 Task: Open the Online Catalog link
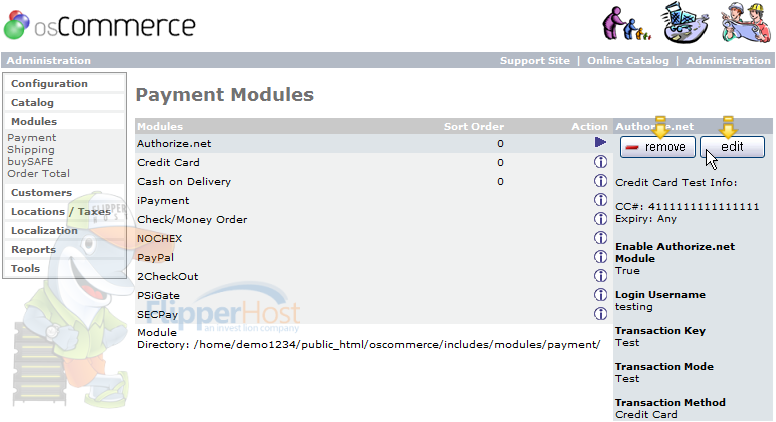coord(628,60)
